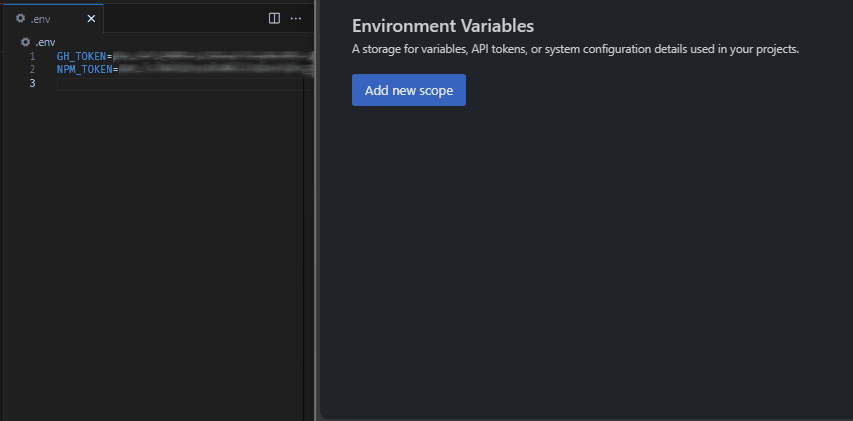Click the Split Editor Right icon
This screenshot has width=853, height=421.
click(x=275, y=18)
